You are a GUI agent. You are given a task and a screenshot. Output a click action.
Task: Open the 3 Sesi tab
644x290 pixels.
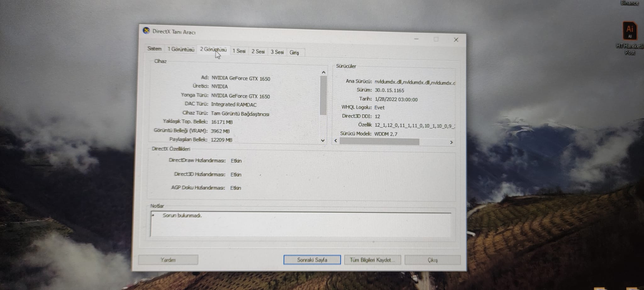click(x=277, y=52)
